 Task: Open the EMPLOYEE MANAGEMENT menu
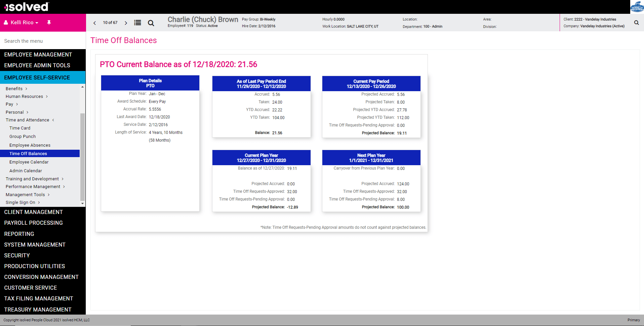pos(38,54)
